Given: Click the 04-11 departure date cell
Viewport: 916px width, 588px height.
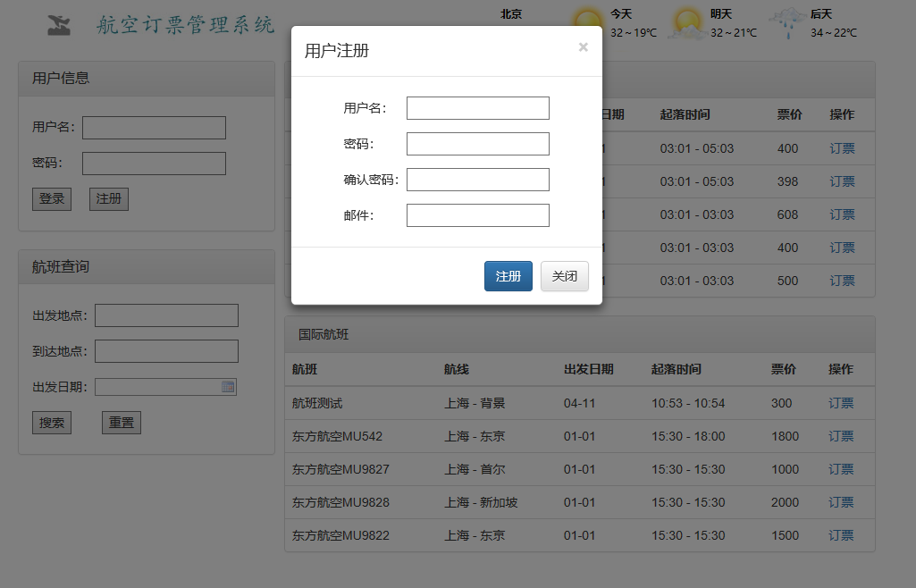Looking at the screenshot, I should tap(579, 404).
